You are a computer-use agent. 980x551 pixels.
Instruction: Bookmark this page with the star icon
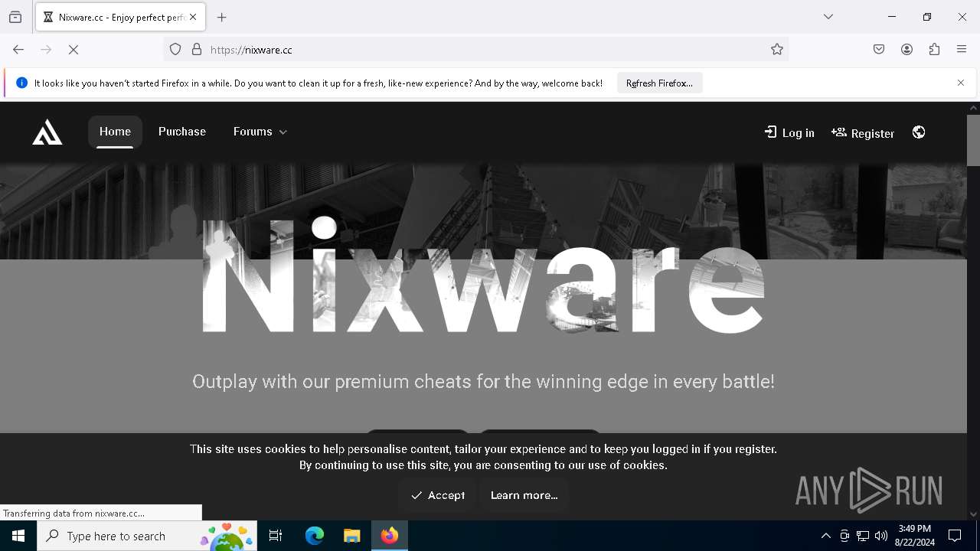coord(777,50)
